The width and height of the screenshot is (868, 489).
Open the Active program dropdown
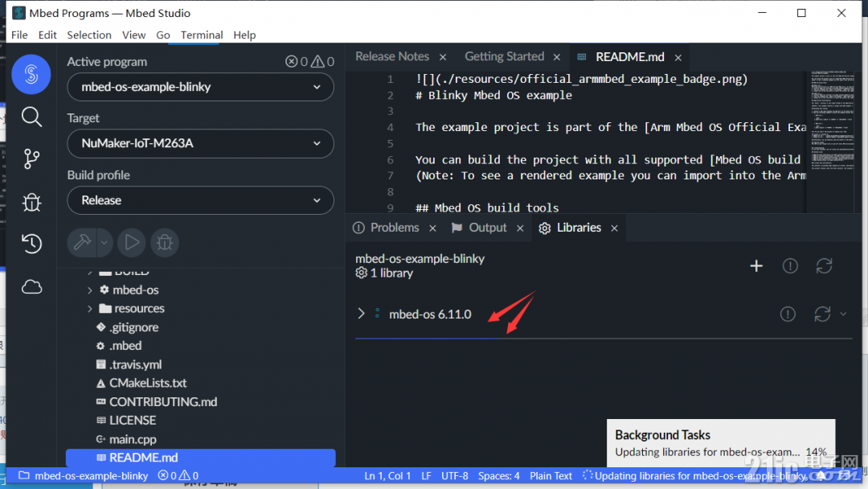200,87
